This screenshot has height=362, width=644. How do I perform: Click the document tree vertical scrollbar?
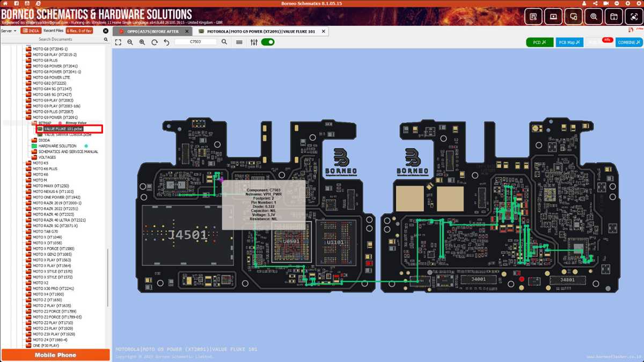(108, 277)
